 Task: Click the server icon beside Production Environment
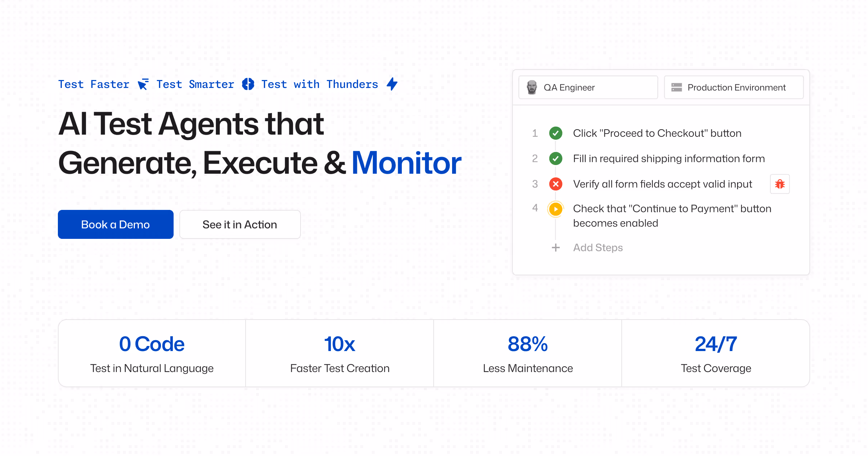(676, 88)
